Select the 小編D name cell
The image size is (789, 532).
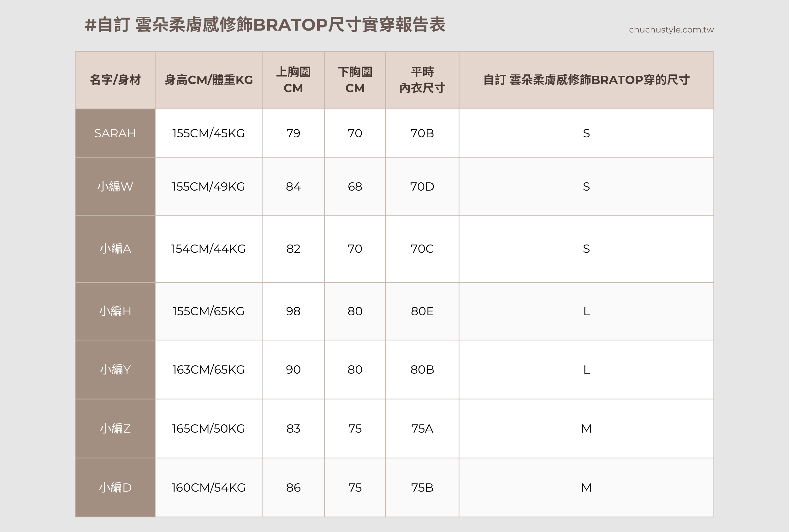115,488
